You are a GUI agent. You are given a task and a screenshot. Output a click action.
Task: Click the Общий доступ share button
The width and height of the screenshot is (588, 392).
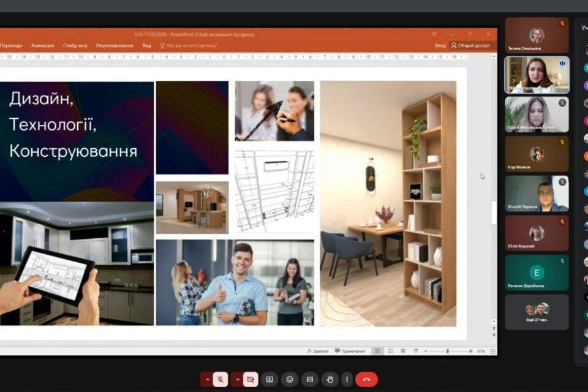coord(470,46)
